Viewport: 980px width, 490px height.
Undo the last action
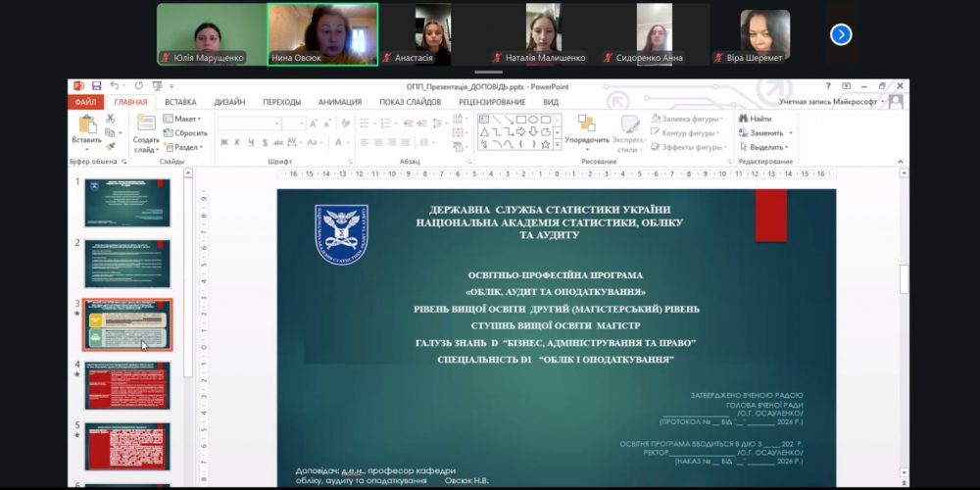coord(115,85)
